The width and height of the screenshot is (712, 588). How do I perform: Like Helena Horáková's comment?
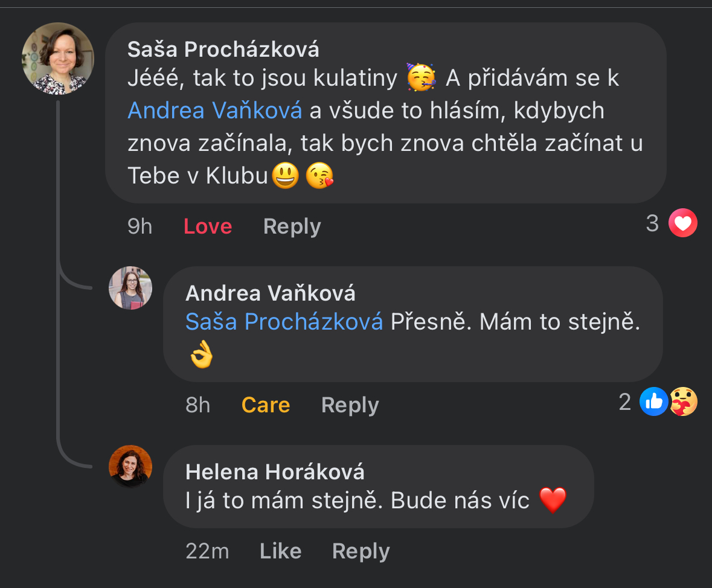click(280, 551)
